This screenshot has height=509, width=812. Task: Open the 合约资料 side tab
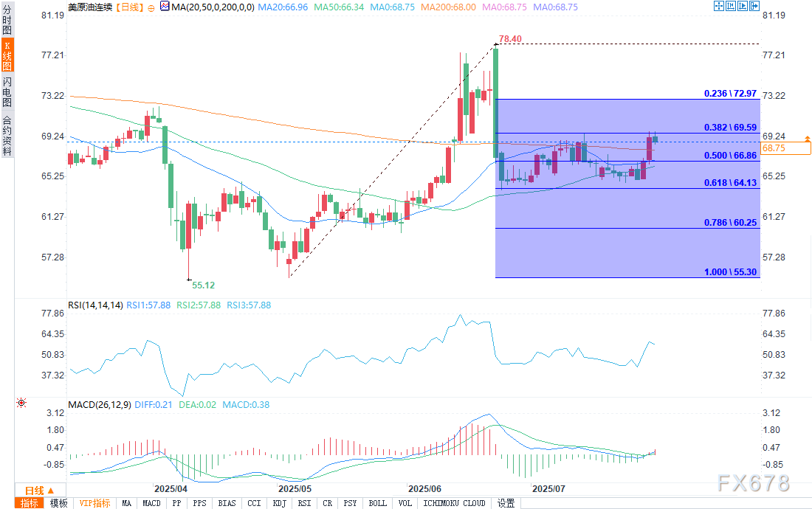pos(7,135)
